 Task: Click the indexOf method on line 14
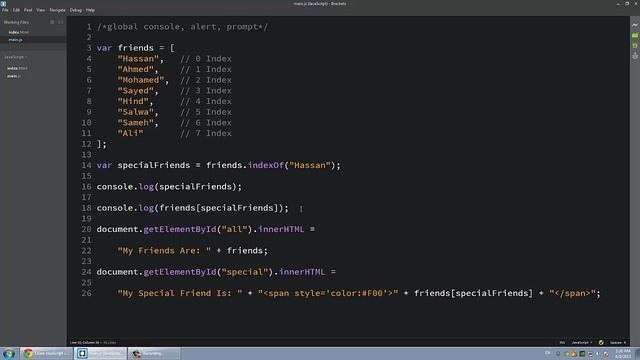tap(266, 165)
